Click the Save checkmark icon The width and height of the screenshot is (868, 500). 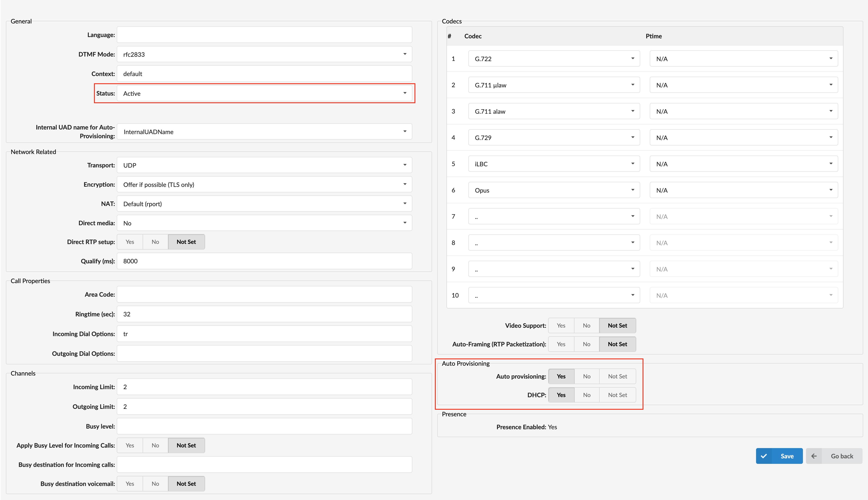tap(764, 456)
